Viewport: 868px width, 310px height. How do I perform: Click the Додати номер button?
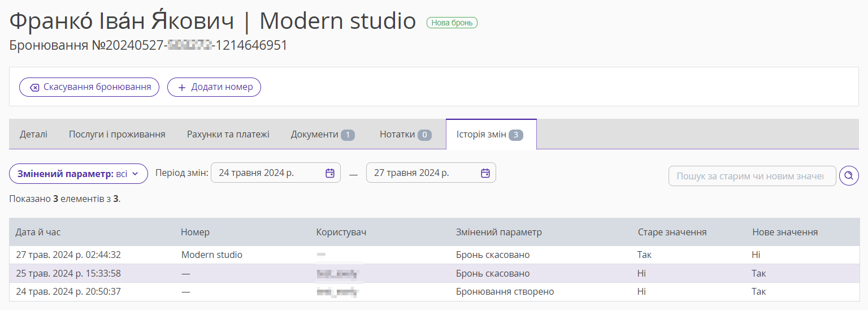pos(214,87)
